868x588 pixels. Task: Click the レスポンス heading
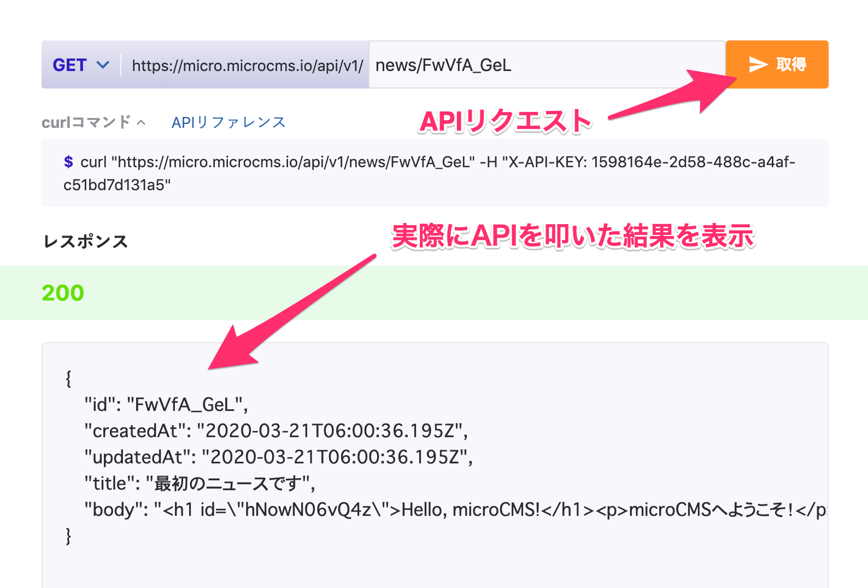click(86, 242)
